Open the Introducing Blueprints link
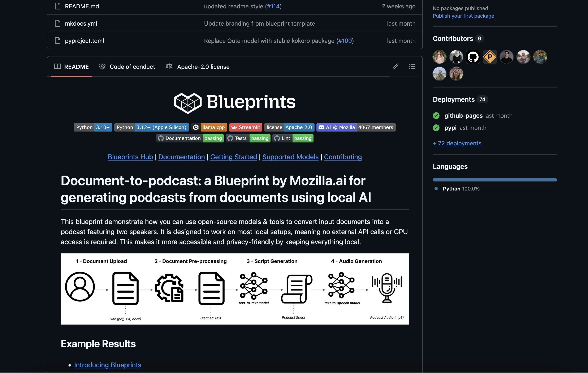Screen dimensions: 588x373 point(108,365)
